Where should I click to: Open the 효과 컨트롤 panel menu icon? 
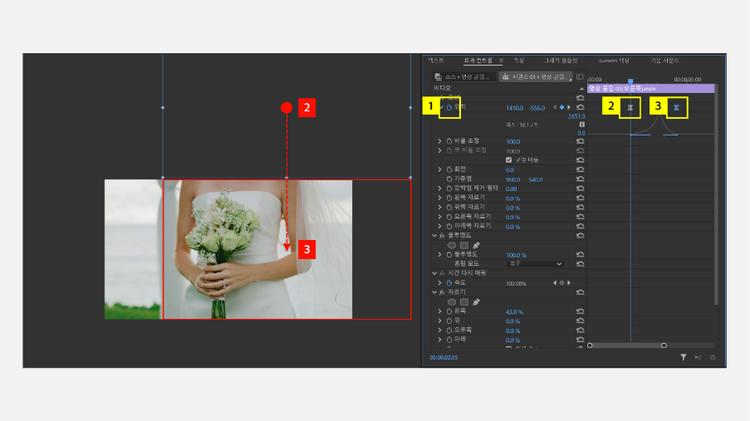pos(501,61)
